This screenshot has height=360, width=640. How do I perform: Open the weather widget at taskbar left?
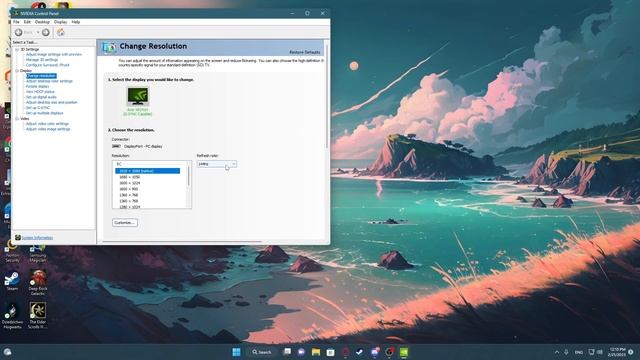(7, 352)
